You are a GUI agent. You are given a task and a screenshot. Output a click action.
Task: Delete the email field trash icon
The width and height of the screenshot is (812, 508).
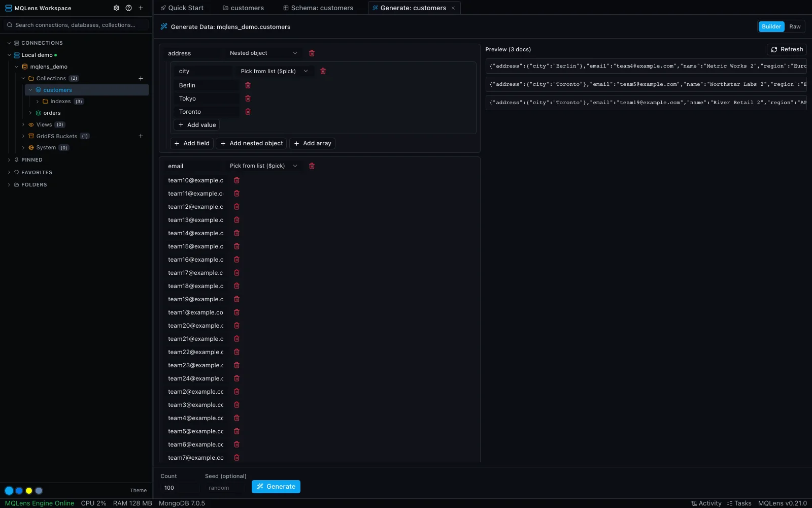tap(312, 166)
